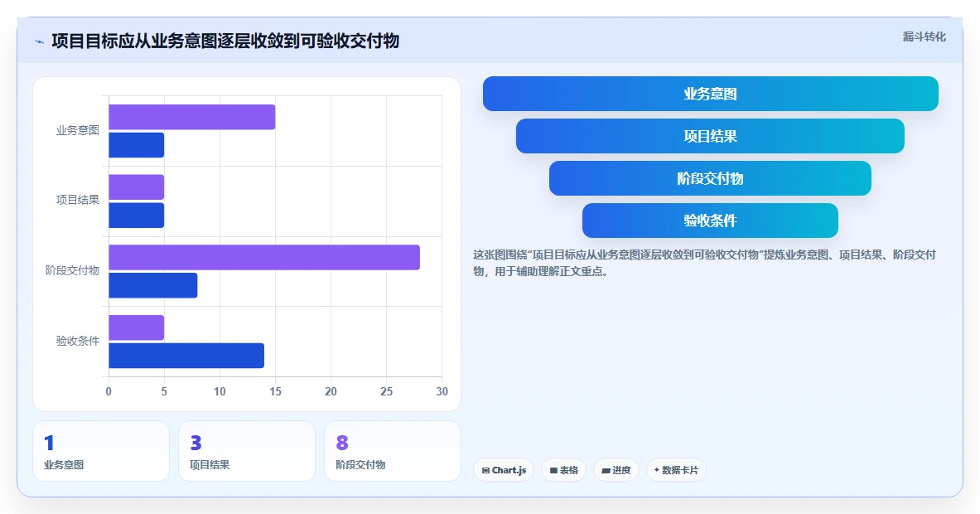Click the blue bar for 业务意图 in chart
Viewport: 980px width, 514px height.
coord(136,145)
